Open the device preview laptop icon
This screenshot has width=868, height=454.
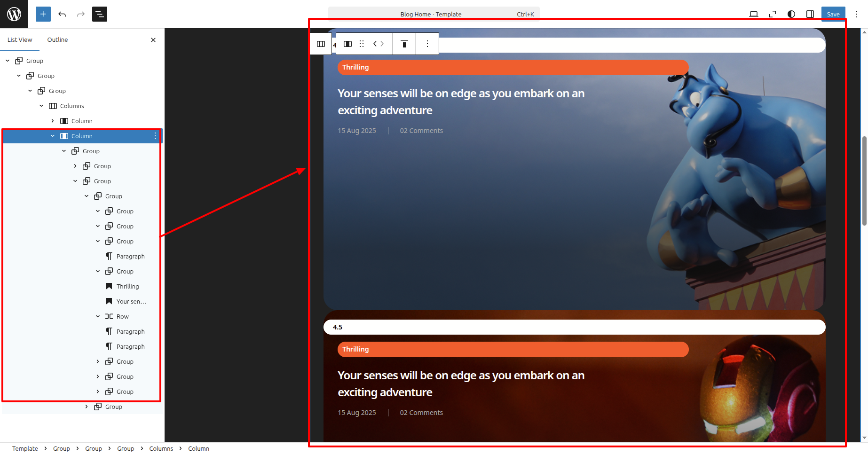tap(753, 14)
